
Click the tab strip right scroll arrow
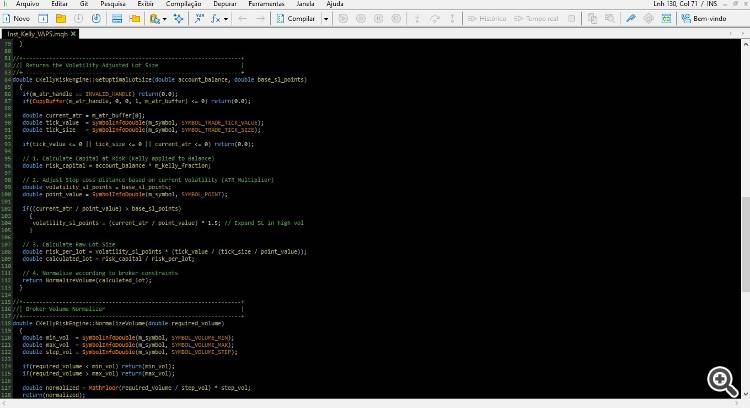pyautogui.click(x=743, y=34)
